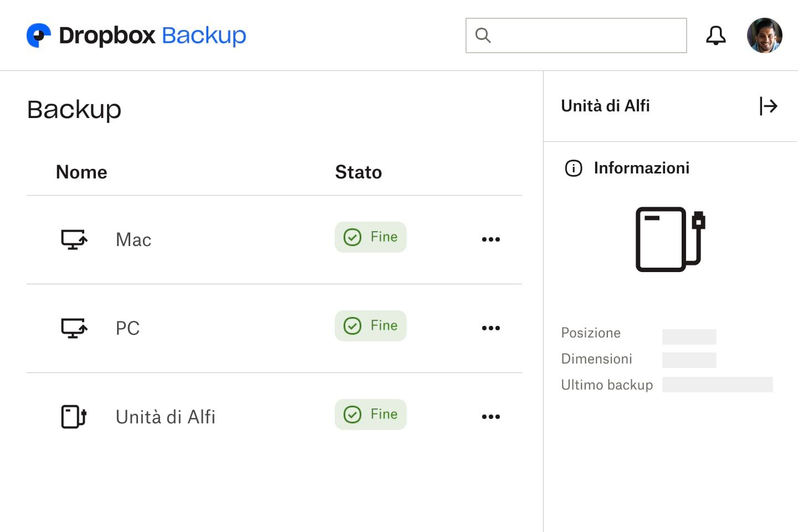The width and height of the screenshot is (798, 532).
Task: Collapse the Unità di Alfi side panel
Action: (768, 106)
